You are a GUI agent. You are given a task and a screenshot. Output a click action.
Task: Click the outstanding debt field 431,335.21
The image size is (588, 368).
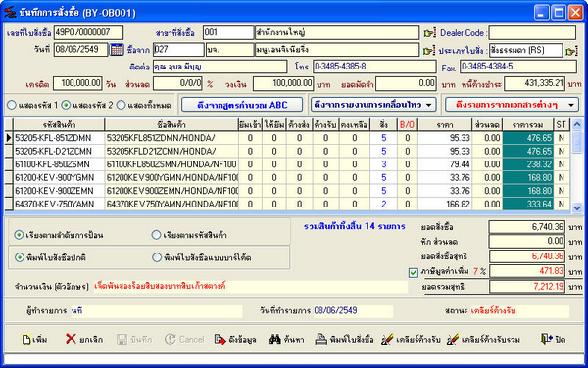click(534, 83)
